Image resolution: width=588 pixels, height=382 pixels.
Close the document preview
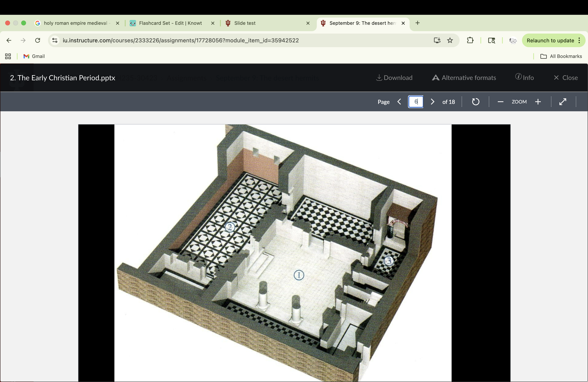tap(566, 78)
